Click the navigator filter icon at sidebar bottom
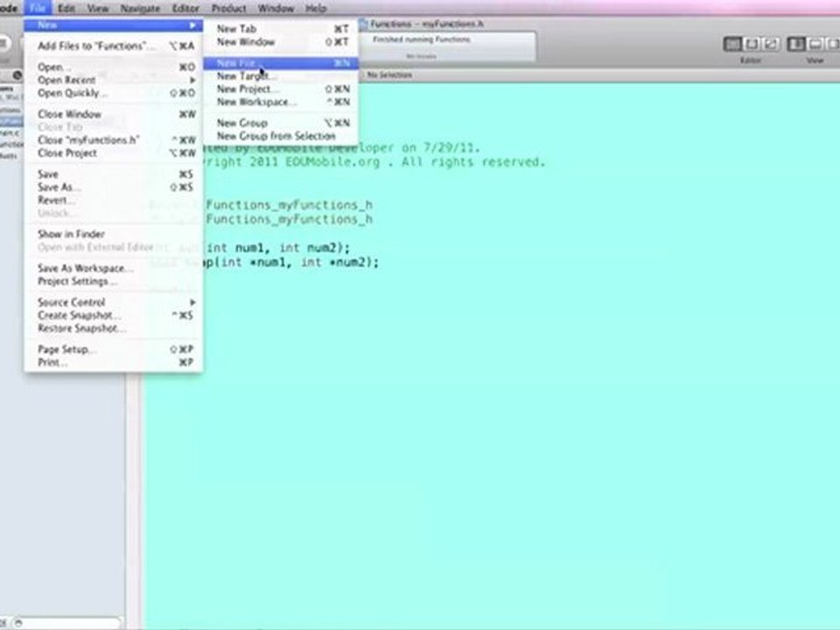 (18, 623)
